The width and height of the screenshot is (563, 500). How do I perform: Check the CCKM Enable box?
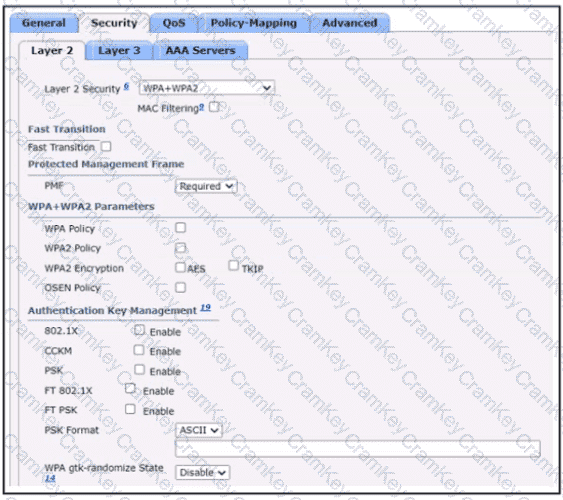(139, 350)
